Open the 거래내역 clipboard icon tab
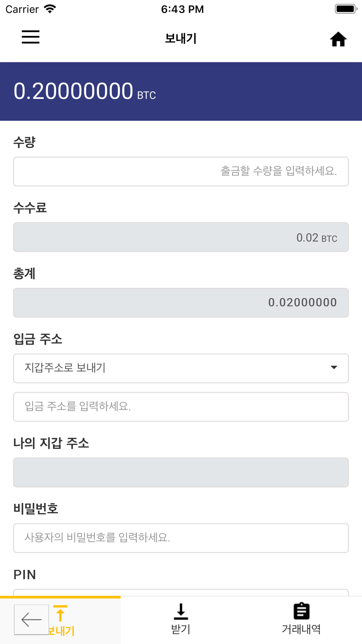This screenshot has width=362, height=644. tap(301, 619)
